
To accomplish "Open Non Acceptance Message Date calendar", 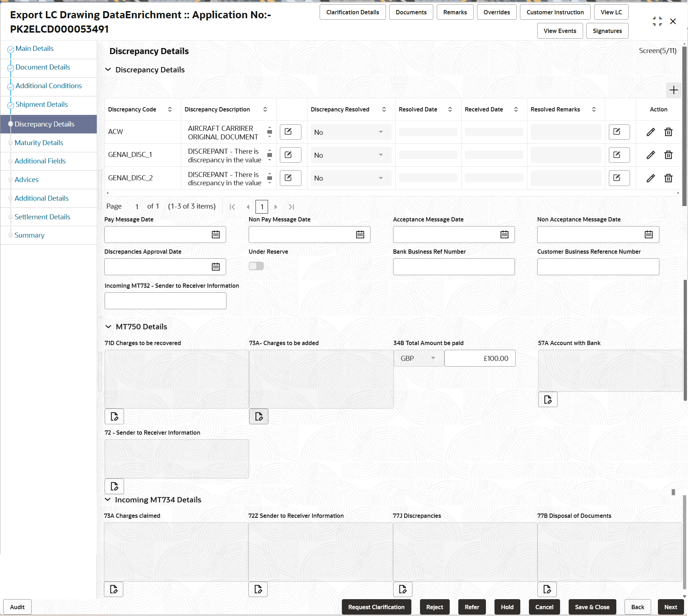I will pyautogui.click(x=648, y=235).
